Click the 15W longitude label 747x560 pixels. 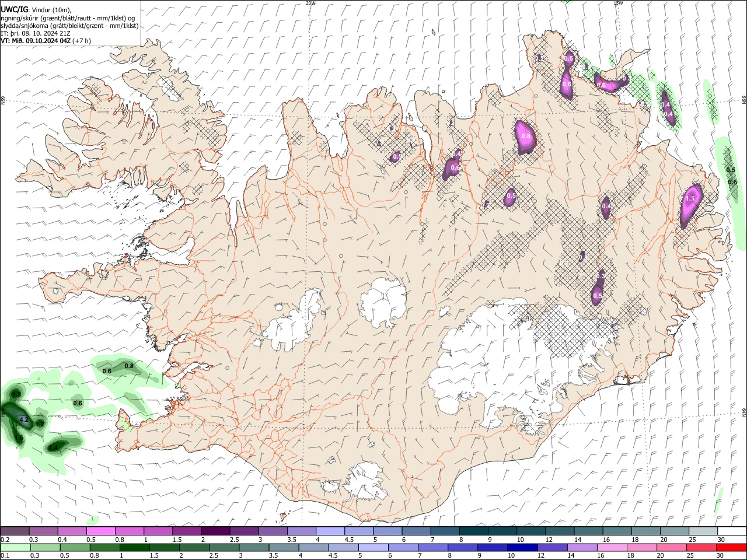point(618,3)
